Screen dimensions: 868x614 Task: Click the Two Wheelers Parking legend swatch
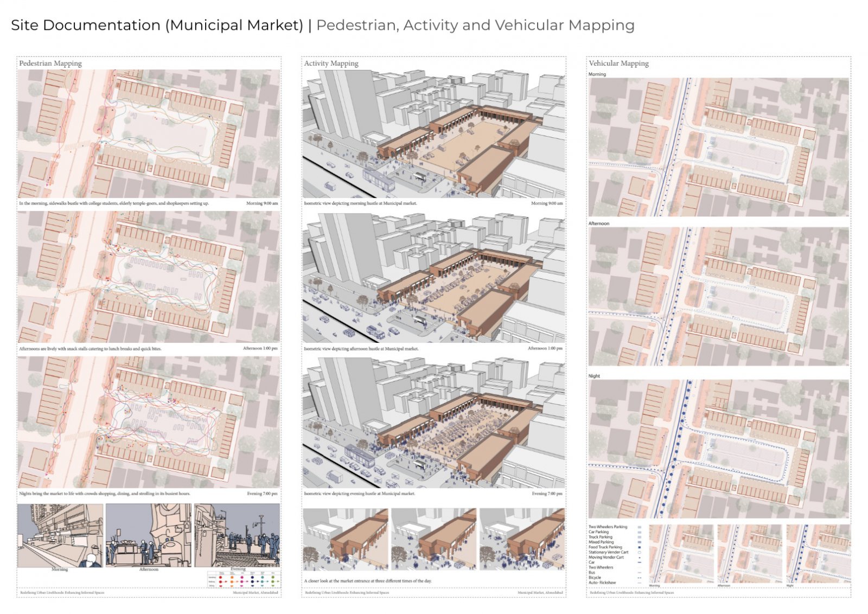[x=640, y=527]
